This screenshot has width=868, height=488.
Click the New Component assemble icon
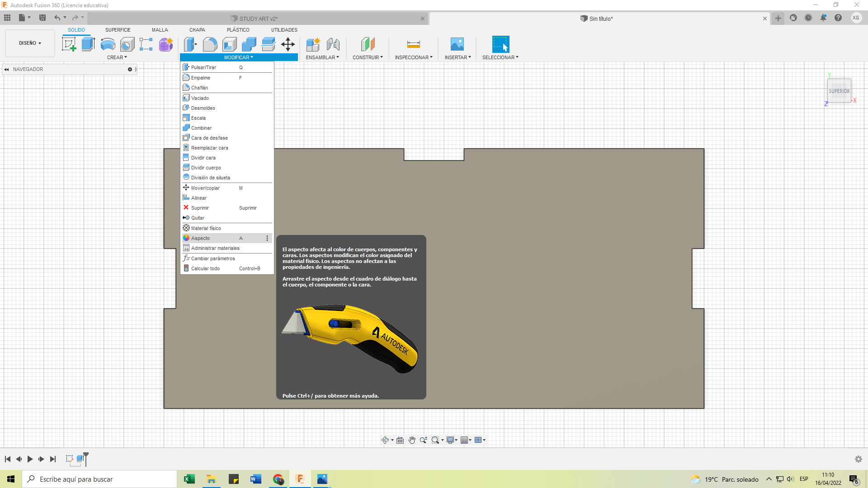pyautogui.click(x=313, y=44)
